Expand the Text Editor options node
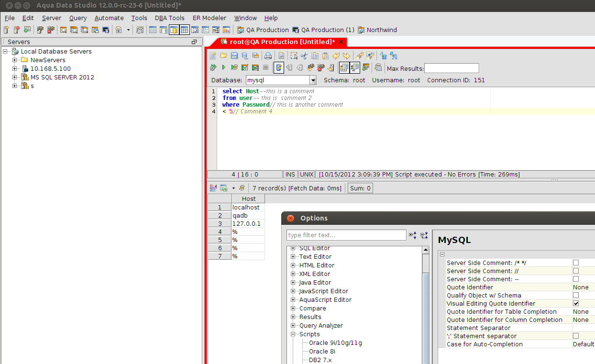 pos(293,256)
